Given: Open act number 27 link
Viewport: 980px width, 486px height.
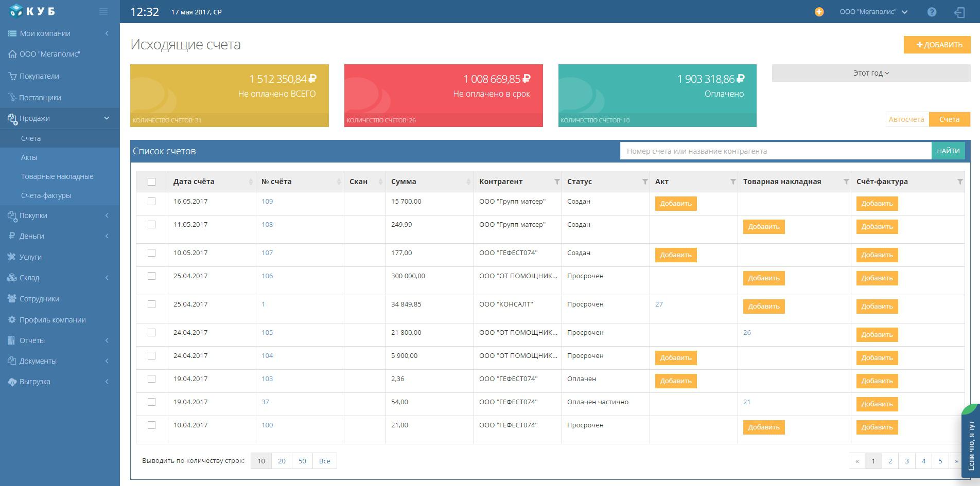Looking at the screenshot, I should [659, 304].
